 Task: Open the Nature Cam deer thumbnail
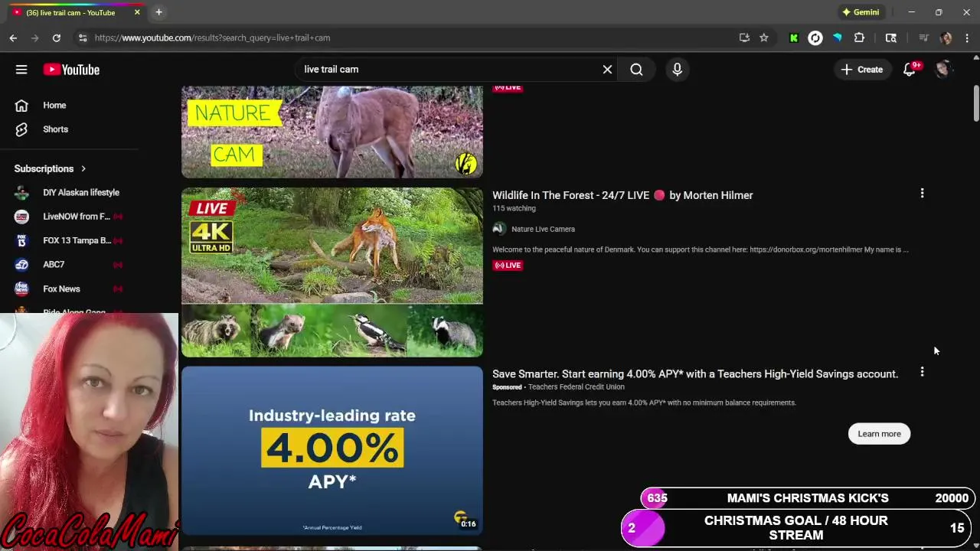tap(332, 132)
